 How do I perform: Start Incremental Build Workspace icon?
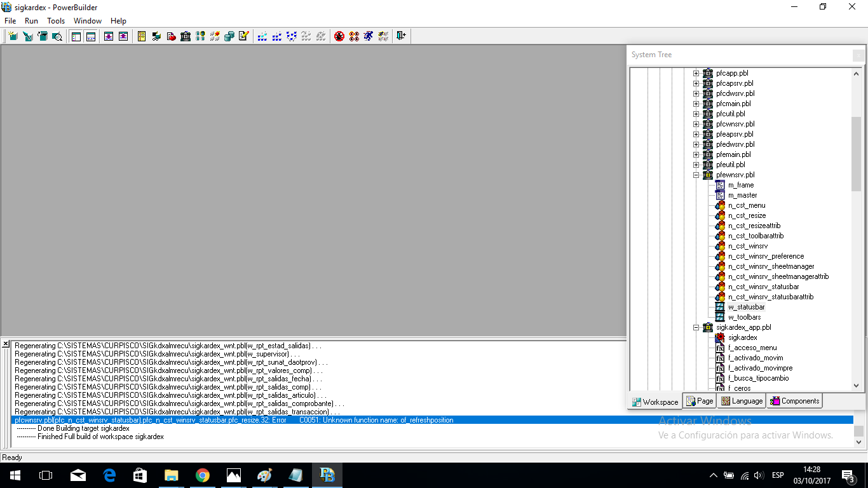coord(262,36)
